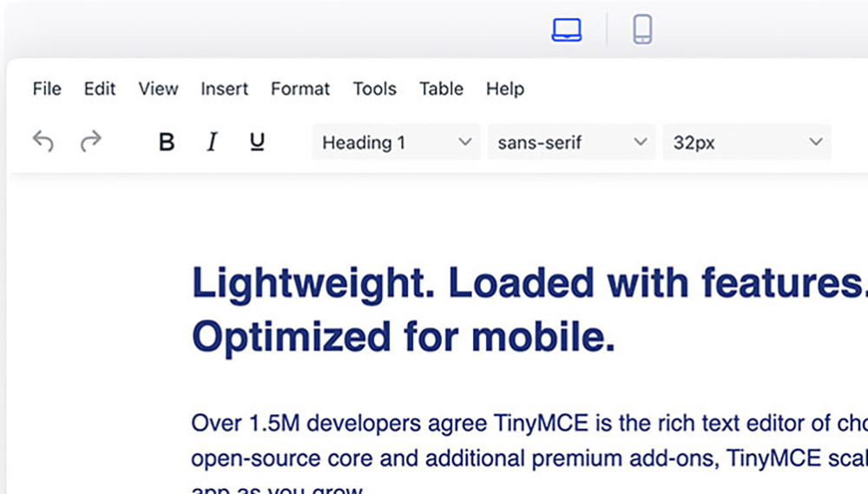Open the Help menu
Image resolution: width=868 pixels, height=494 pixels.
click(505, 89)
